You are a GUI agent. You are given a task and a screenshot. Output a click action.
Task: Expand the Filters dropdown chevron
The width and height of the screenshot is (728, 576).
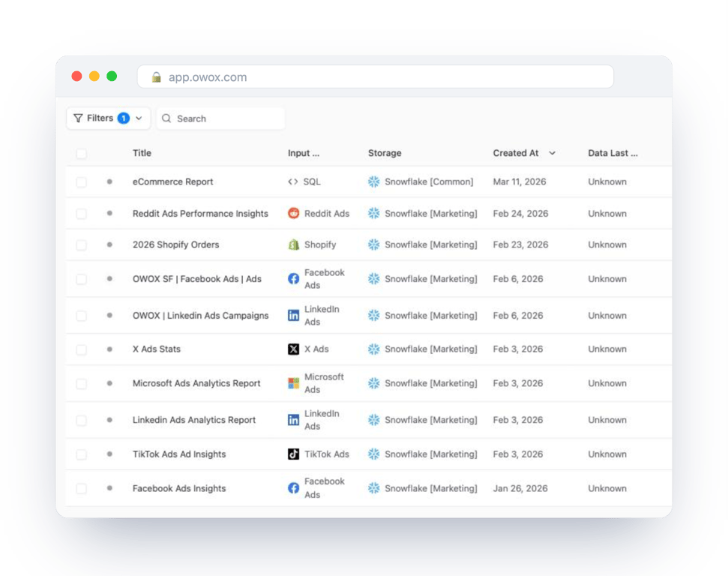tap(139, 118)
